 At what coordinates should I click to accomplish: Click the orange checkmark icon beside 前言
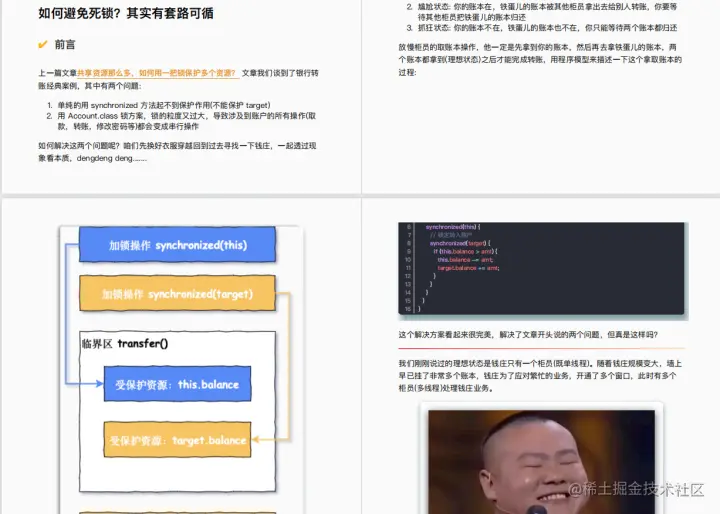click(43, 45)
